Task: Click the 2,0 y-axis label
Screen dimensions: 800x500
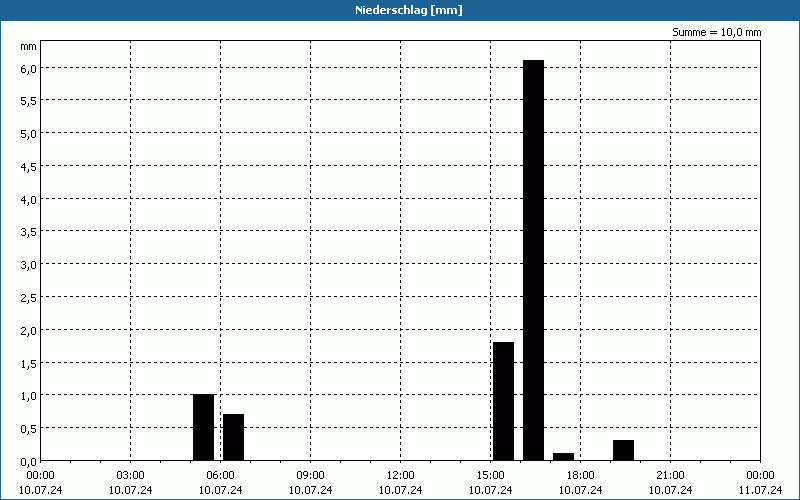Action: [29, 330]
